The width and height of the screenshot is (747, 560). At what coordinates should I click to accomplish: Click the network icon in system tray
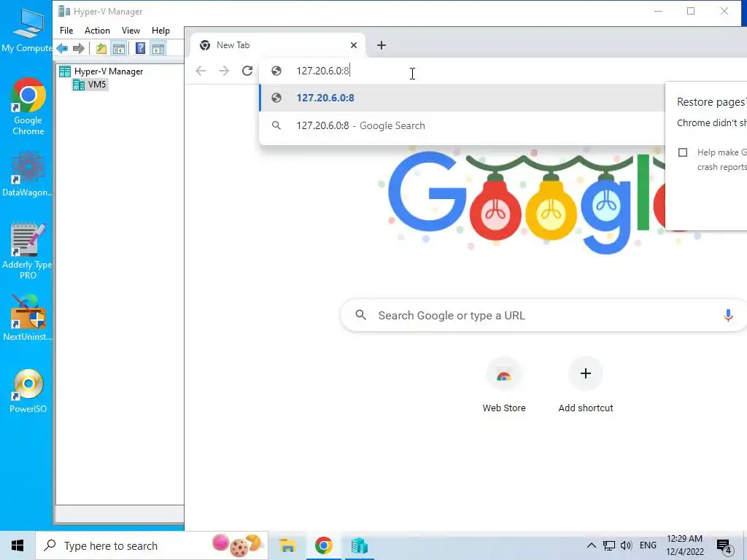[x=609, y=545]
